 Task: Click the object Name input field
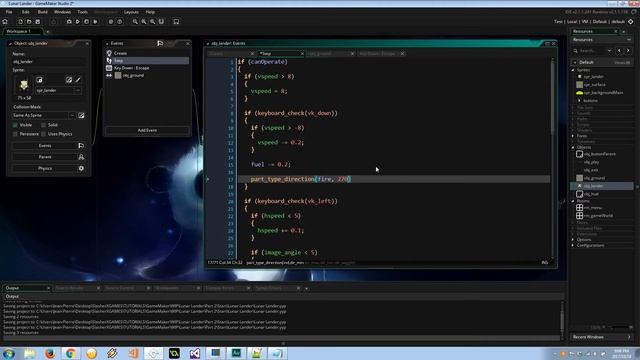pyautogui.click(x=49, y=62)
